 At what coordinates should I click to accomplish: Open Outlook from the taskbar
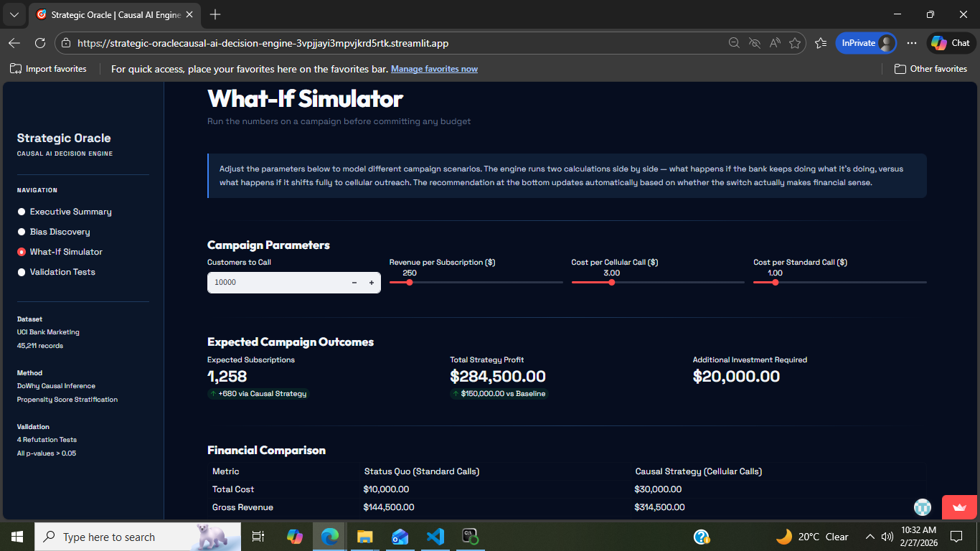click(400, 537)
